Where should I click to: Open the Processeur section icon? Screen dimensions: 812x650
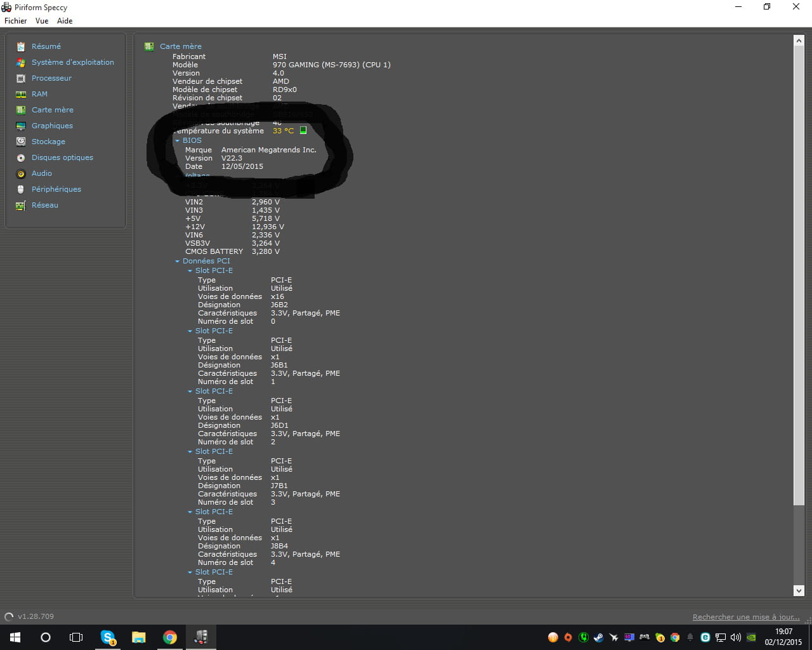coord(21,78)
